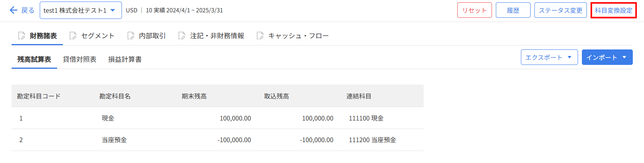Go back with the 戻る link
This screenshot has width=644, height=163.
27,10
